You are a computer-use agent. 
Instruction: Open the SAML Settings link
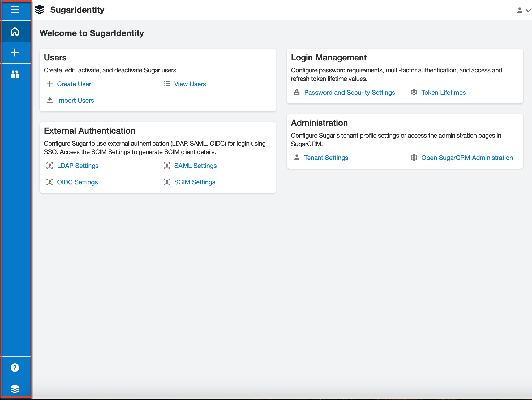[195, 166]
